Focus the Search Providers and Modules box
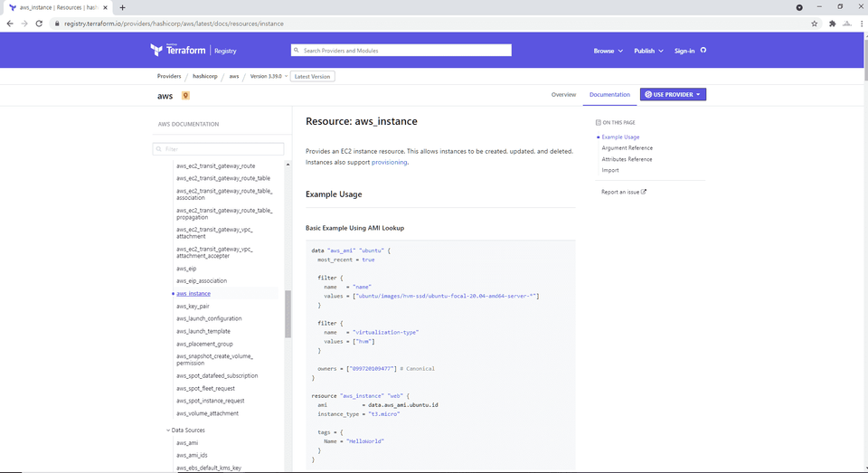The width and height of the screenshot is (868, 473). click(x=401, y=51)
